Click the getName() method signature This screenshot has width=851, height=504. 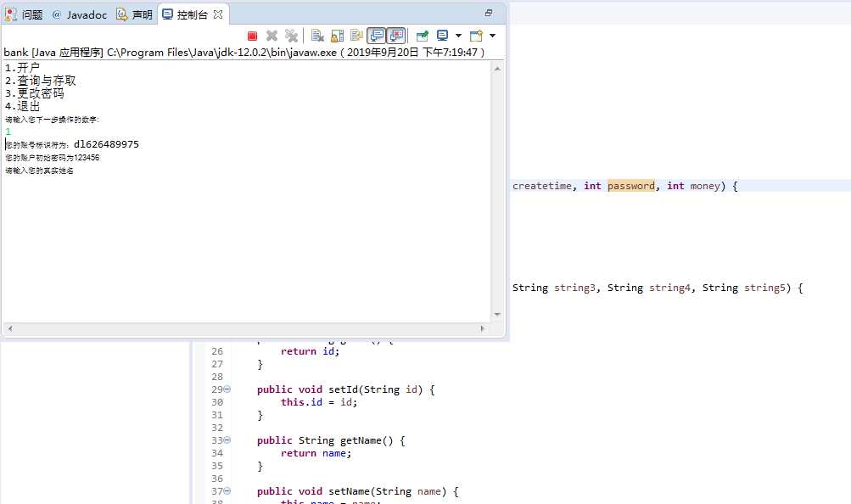[331, 440]
